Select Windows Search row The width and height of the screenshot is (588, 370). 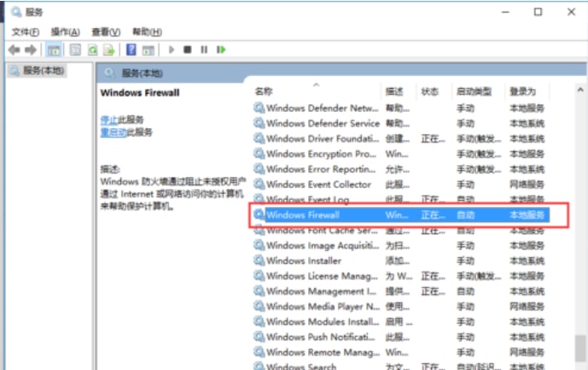pos(401,366)
